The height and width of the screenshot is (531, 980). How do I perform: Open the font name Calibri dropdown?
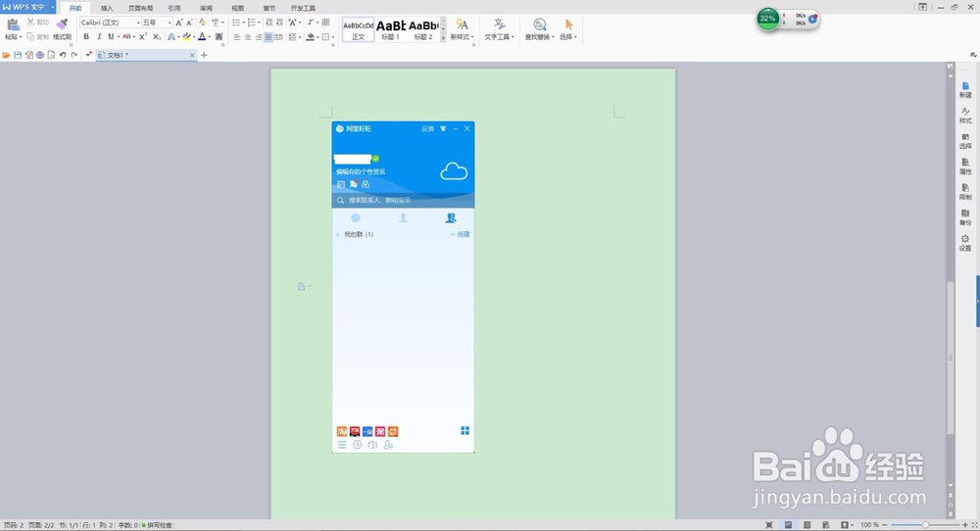[x=138, y=23]
